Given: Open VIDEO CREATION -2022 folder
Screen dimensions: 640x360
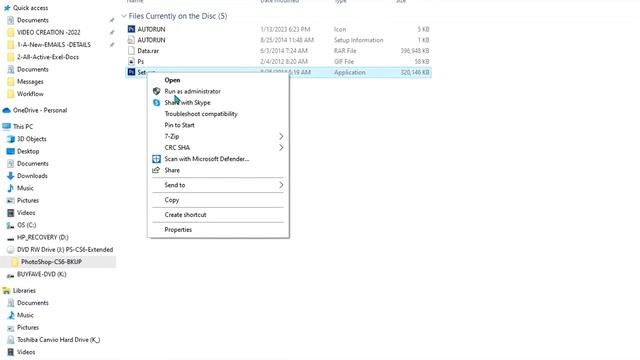Looking at the screenshot, I should tap(49, 32).
